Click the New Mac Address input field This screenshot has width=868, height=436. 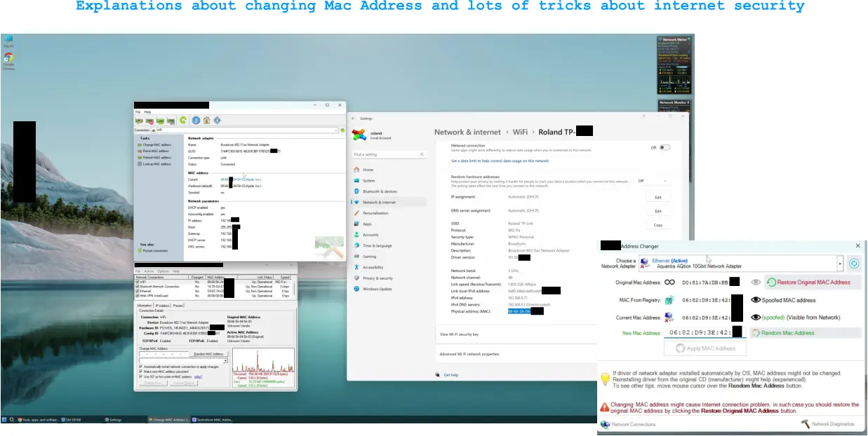point(700,333)
